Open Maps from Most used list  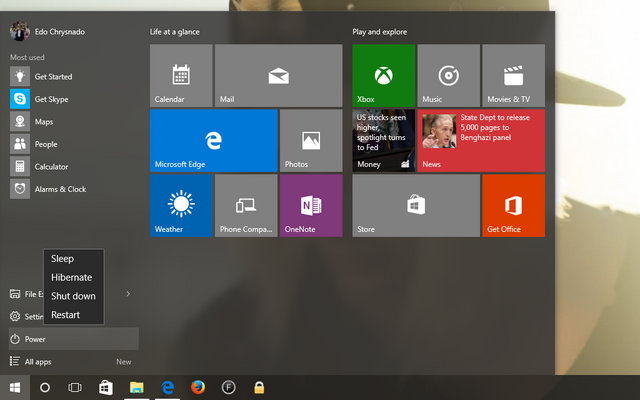[73, 121]
